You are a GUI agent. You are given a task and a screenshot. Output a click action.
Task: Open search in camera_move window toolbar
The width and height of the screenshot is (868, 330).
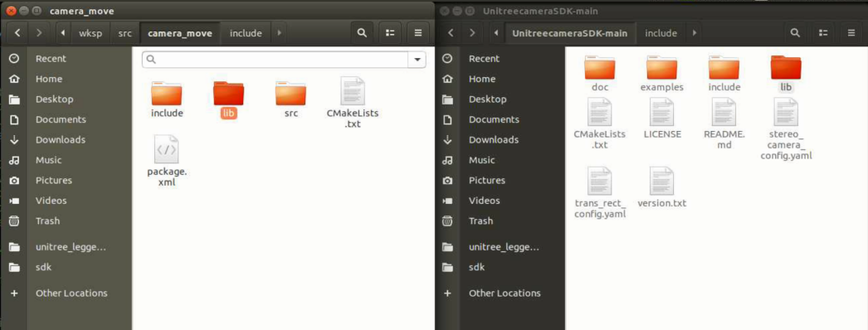tap(362, 33)
